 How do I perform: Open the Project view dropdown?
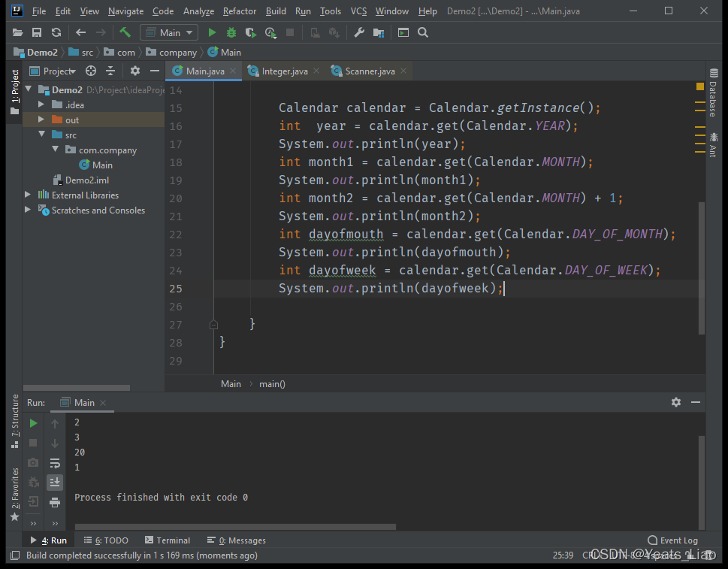(53, 71)
